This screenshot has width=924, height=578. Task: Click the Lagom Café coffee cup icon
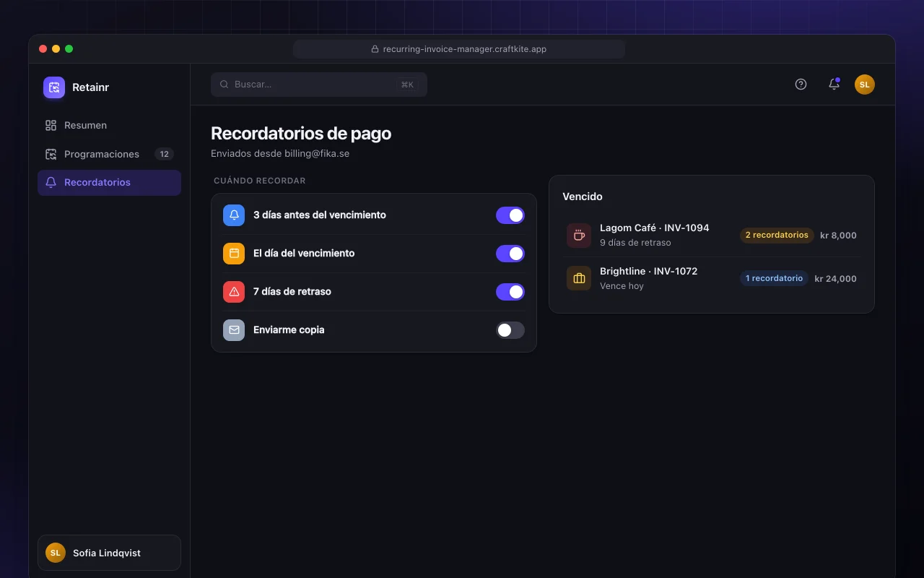pos(579,236)
